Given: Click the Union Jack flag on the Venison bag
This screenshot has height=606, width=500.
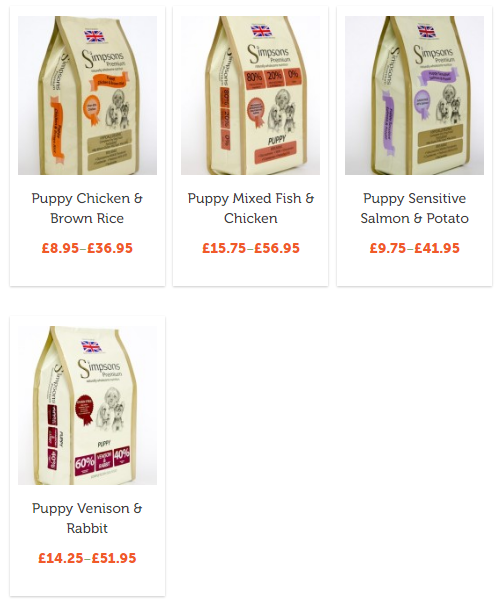Looking at the screenshot, I should coord(91,346).
